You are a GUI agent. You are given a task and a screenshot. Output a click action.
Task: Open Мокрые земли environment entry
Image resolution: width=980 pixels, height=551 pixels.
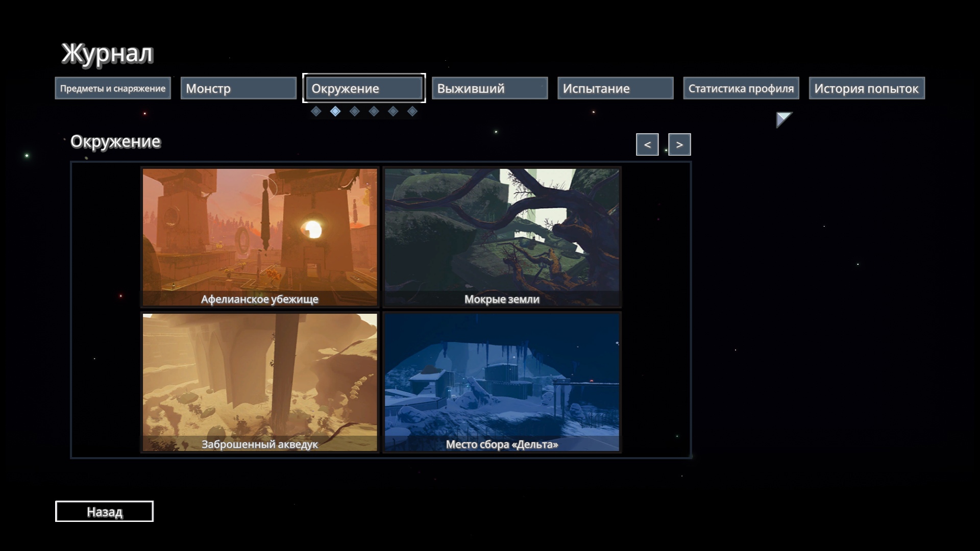502,237
